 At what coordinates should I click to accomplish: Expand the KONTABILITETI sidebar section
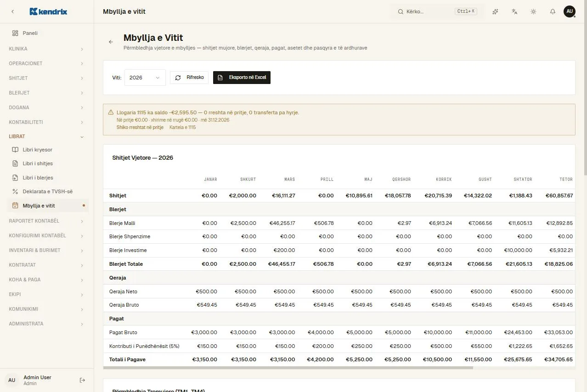(47, 122)
